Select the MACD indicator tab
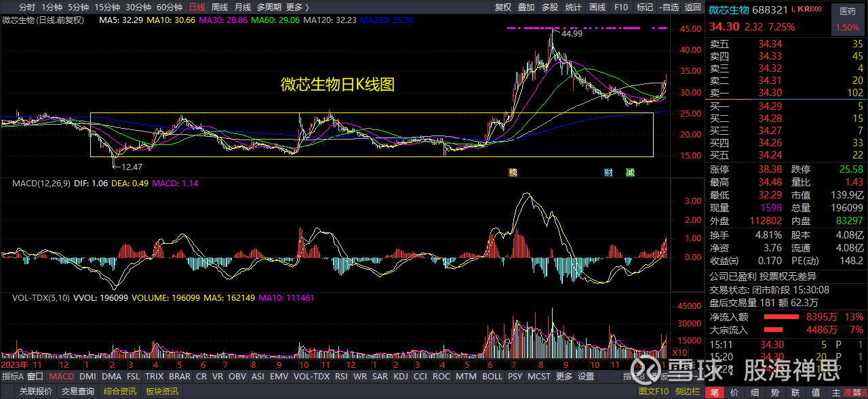Viewport: 868px width, 399px height. pos(62,377)
